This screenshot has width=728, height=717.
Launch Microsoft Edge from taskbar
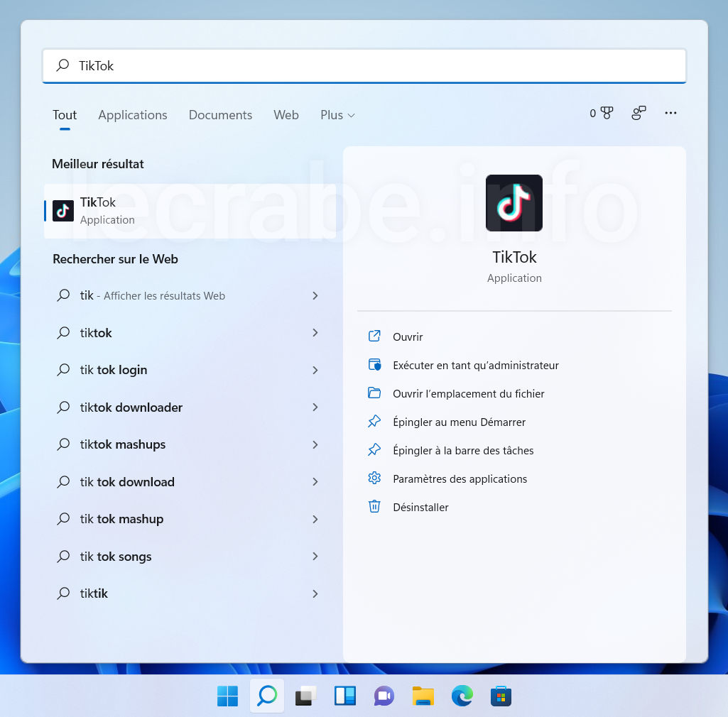[462, 696]
